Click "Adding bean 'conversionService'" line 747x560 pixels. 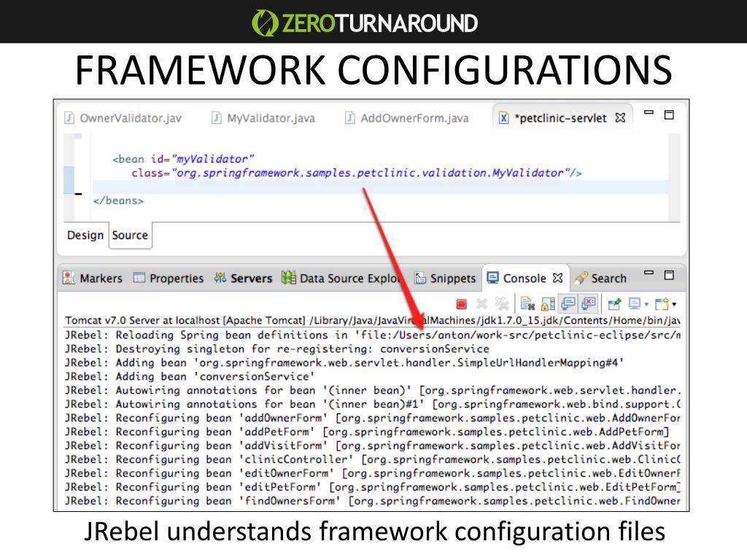pyautogui.click(x=190, y=376)
